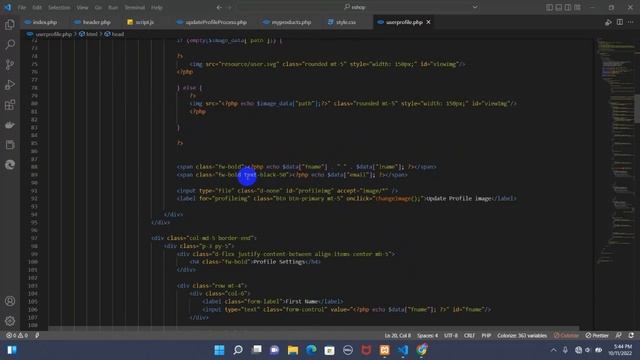
Task: Open Dell app on the taskbar
Action: pos(348,350)
